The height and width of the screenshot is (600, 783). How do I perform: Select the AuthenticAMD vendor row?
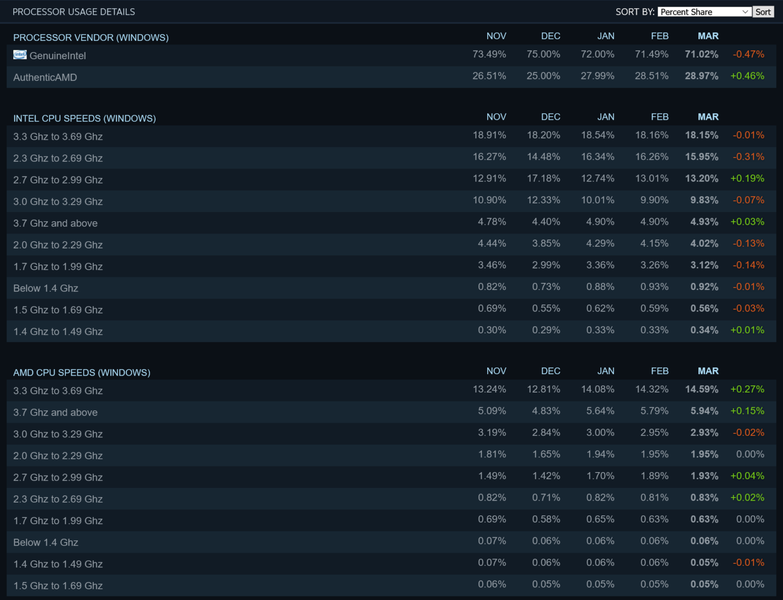click(x=45, y=77)
